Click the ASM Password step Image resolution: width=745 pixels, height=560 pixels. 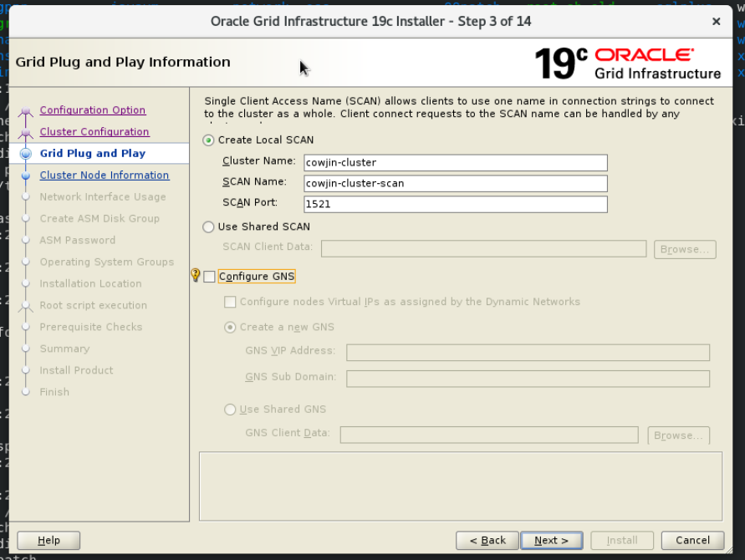click(78, 240)
